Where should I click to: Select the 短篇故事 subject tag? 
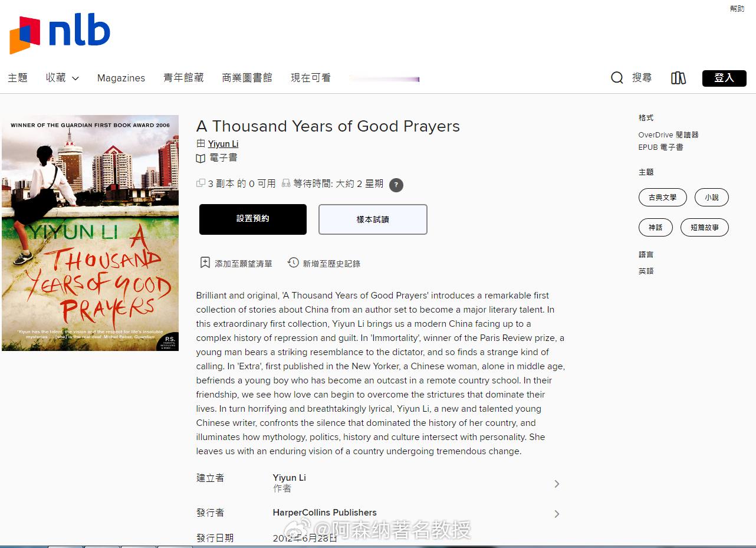coord(705,228)
